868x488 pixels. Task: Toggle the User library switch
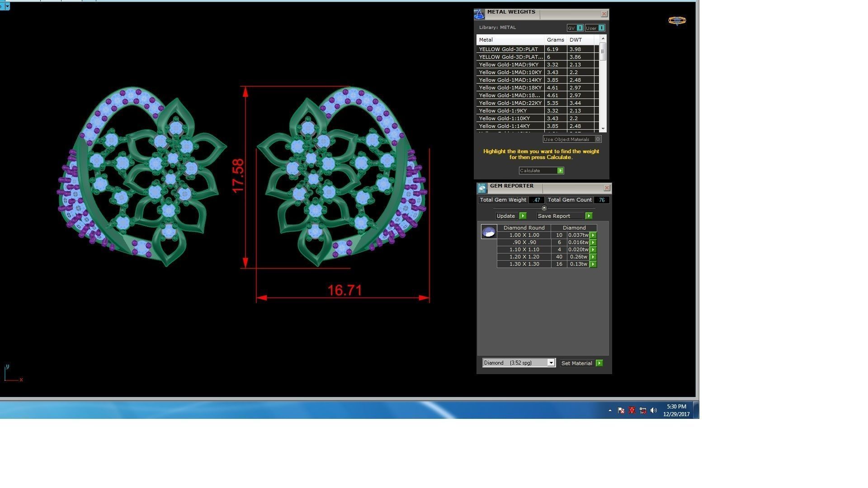coord(601,28)
